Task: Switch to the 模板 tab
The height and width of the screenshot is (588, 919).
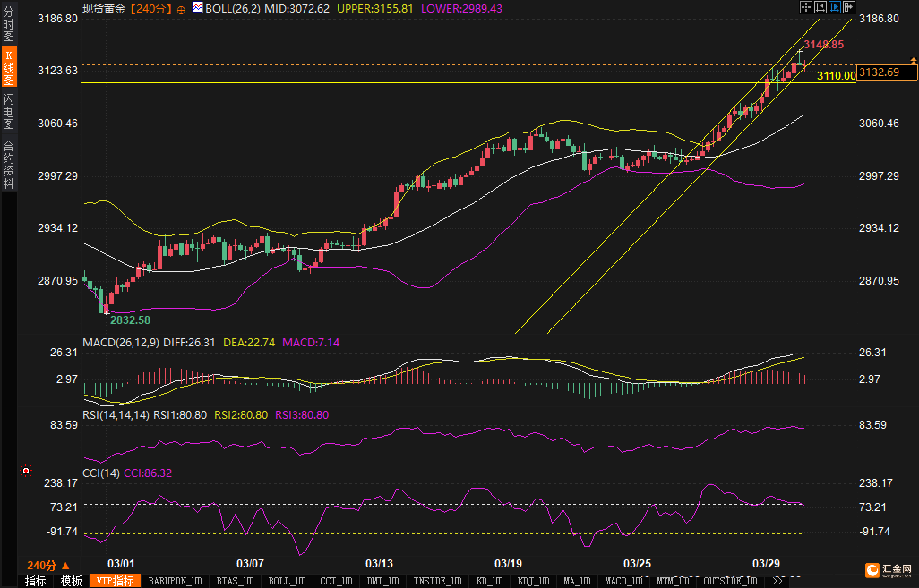Action: [72, 581]
